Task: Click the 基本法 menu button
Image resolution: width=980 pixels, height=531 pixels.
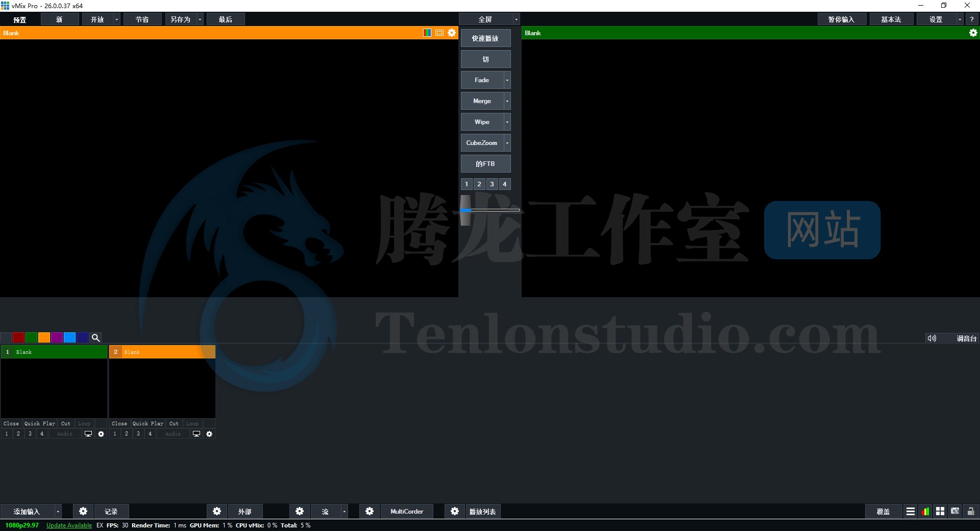Action: [891, 19]
